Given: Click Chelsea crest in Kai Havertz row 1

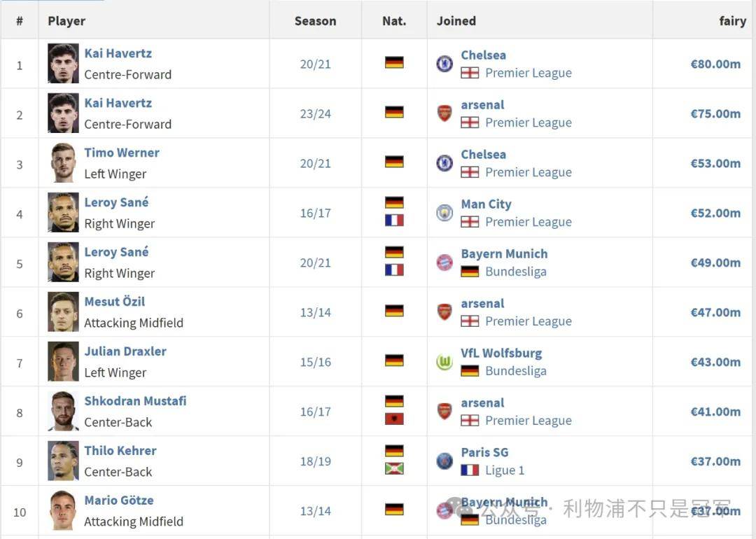Looking at the screenshot, I should point(444,64).
